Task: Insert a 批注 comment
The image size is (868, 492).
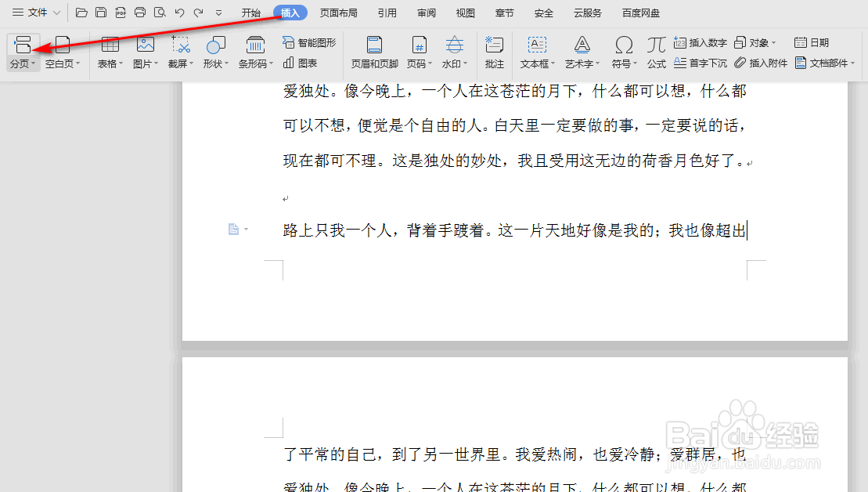Action: click(x=495, y=52)
